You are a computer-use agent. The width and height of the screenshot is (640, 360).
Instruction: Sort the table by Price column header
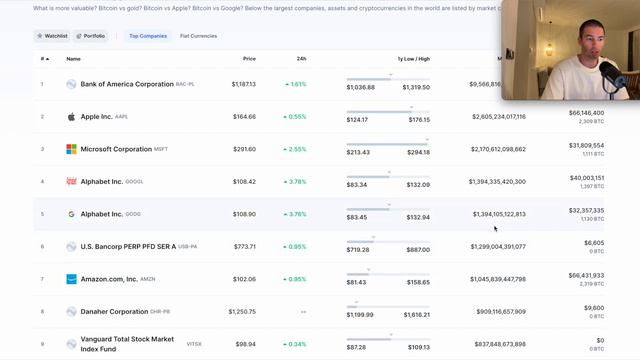point(249,59)
